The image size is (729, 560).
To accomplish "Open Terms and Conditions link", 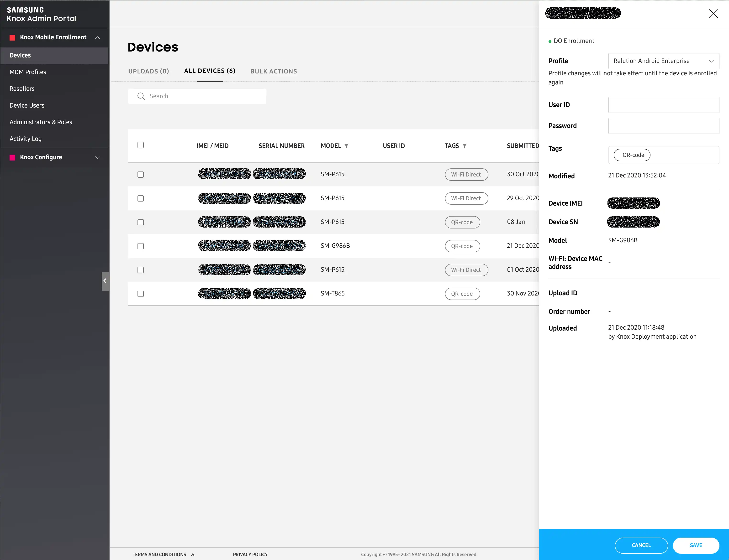I will pyautogui.click(x=159, y=555).
